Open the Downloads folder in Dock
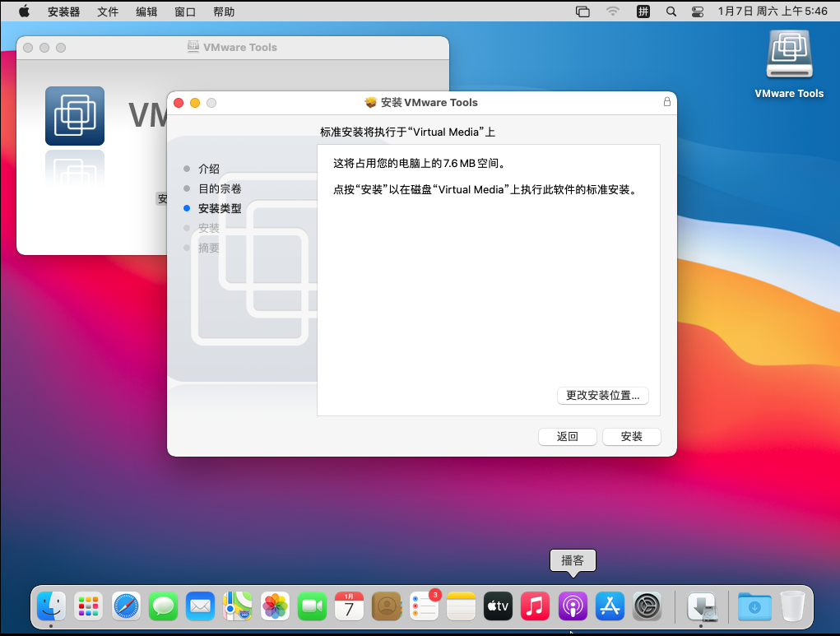Viewport: 840px width, 636px height. point(754,606)
